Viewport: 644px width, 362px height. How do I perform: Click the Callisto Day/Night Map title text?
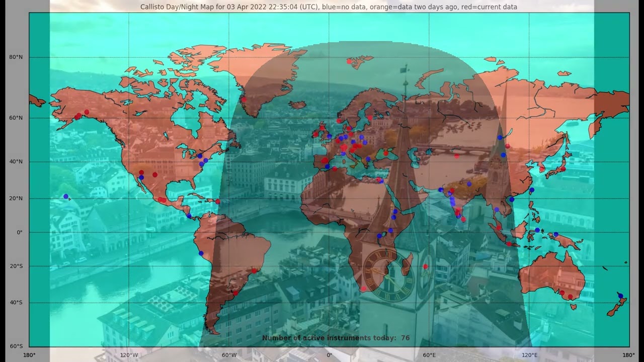329,7
